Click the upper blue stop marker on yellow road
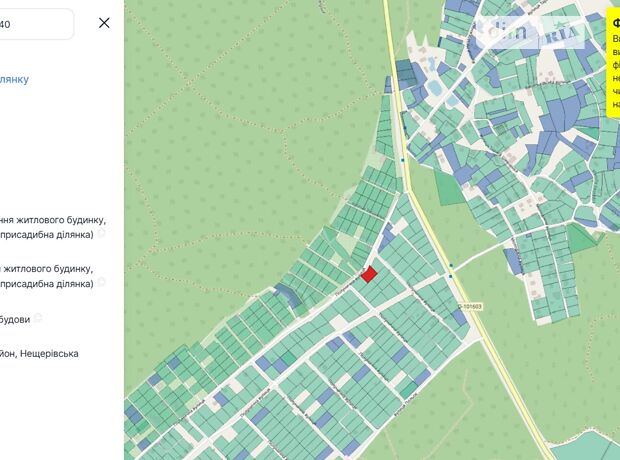The height and width of the screenshot is (460, 620). 402,159
